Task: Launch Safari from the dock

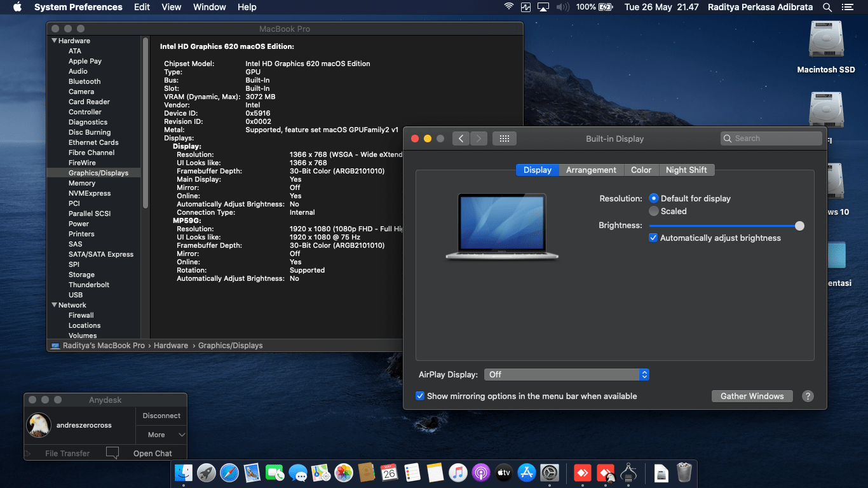Action: coord(229,473)
